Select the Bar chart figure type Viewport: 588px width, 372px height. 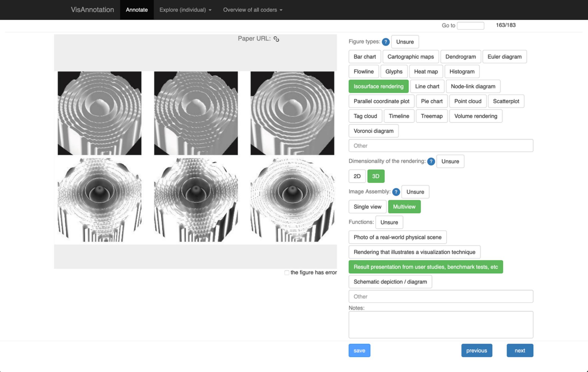pos(365,57)
